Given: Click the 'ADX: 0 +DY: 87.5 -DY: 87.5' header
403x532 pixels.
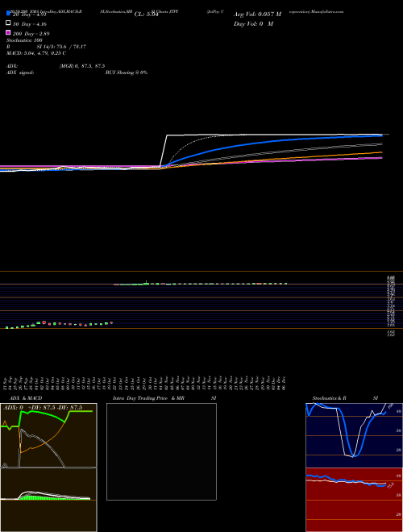Looking at the screenshot, I should point(43,408).
